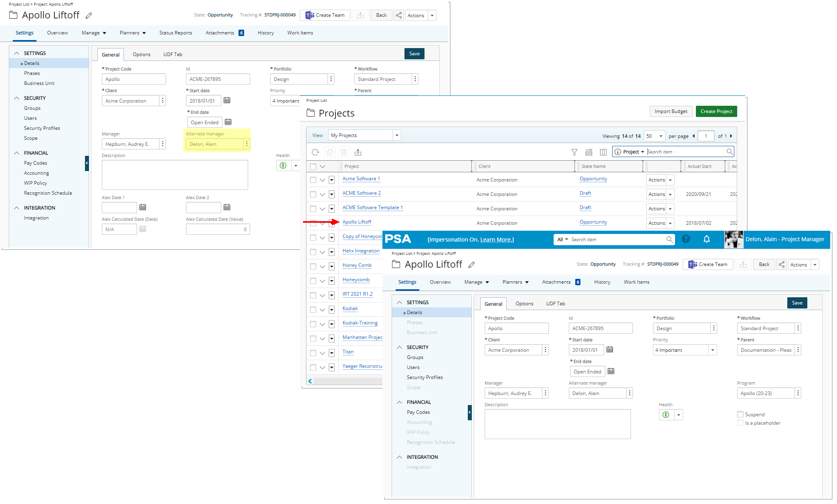Go to previous page arrow in Projects pager
Screen dimensions: 837x504
point(693,136)
